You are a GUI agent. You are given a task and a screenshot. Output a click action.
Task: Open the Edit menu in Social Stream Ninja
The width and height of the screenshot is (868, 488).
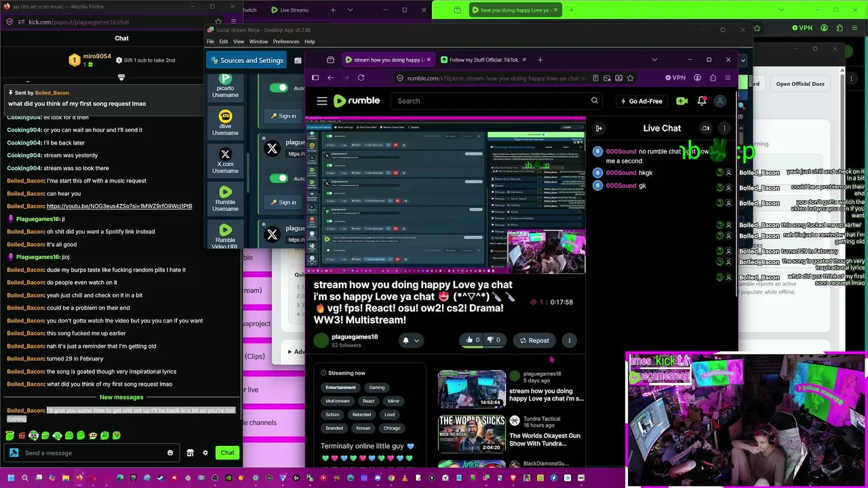click(224, 41)
